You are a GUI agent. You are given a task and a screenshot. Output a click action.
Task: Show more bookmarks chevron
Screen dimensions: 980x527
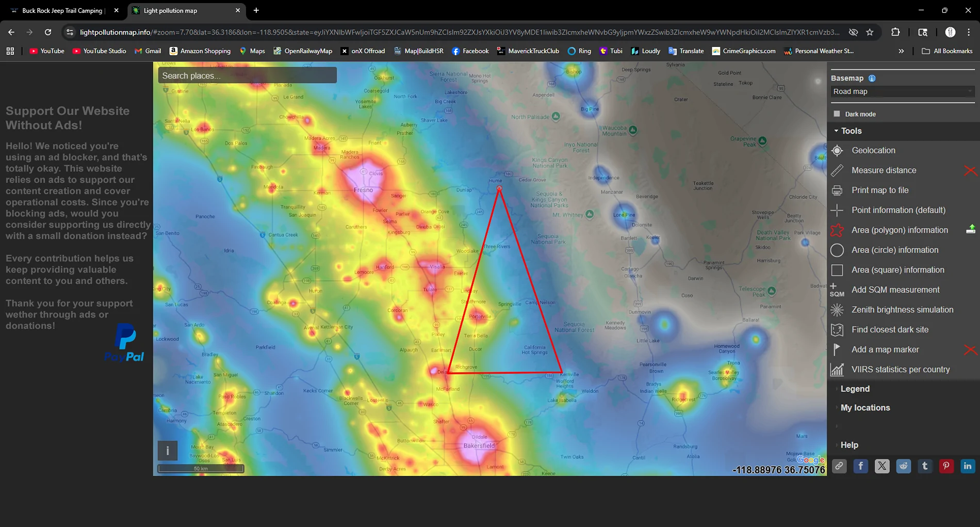[x=901, y=51]
